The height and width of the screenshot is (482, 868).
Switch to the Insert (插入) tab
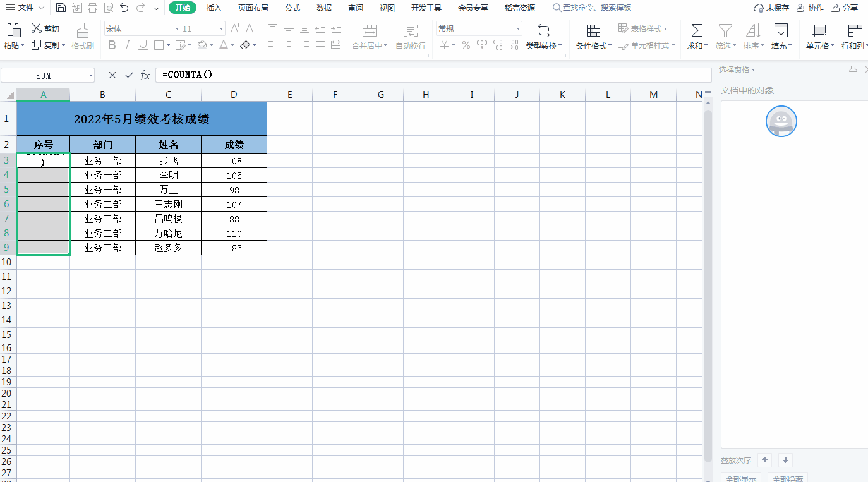coord(214,8)
